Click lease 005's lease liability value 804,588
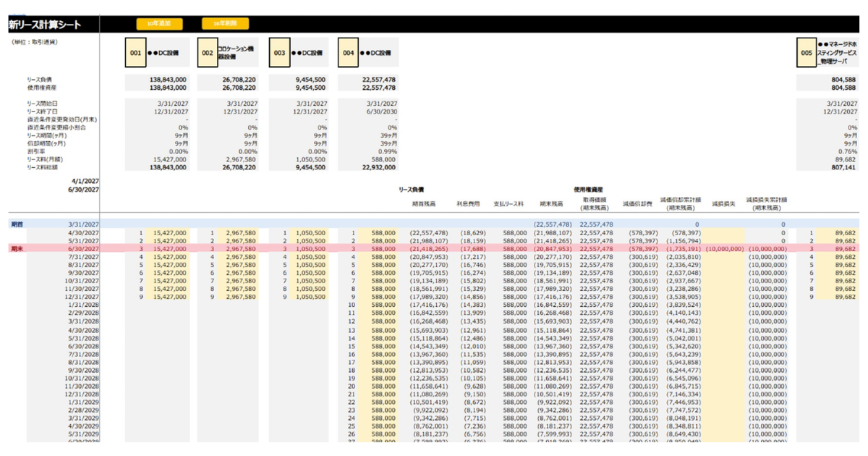Image resolution: width=868 pixels, height=456 pixels. [x=841, y=80]
